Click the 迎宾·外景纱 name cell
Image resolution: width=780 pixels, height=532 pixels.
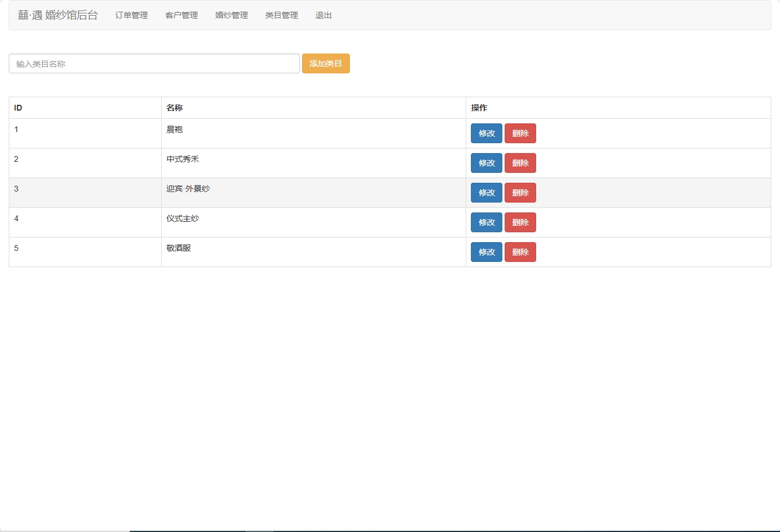click(188, 189)
